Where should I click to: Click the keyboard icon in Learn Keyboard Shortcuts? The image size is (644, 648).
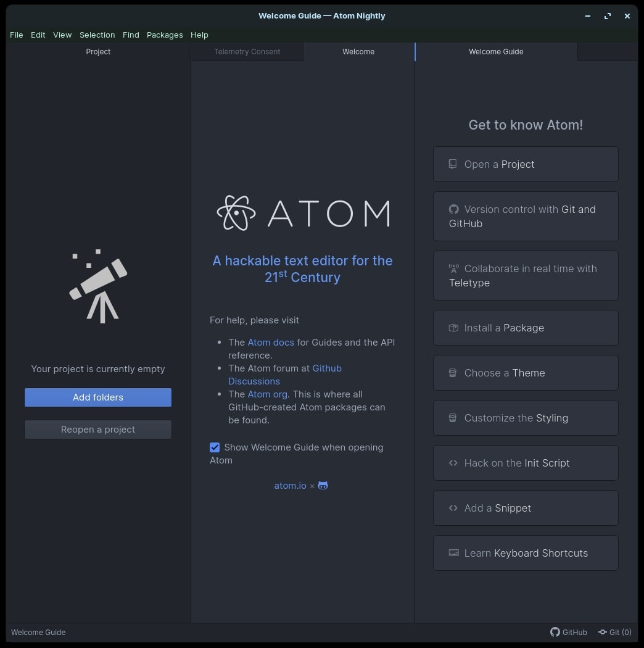tap(453, 553)
